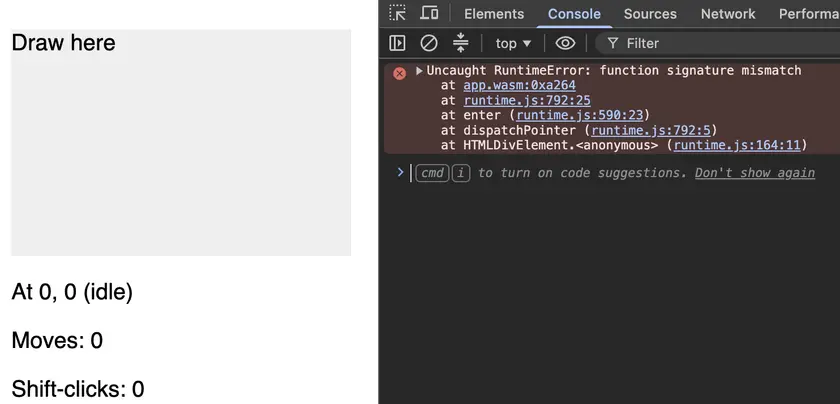
Task: Click the preserve log divider icon
Action: pos(460,43)
